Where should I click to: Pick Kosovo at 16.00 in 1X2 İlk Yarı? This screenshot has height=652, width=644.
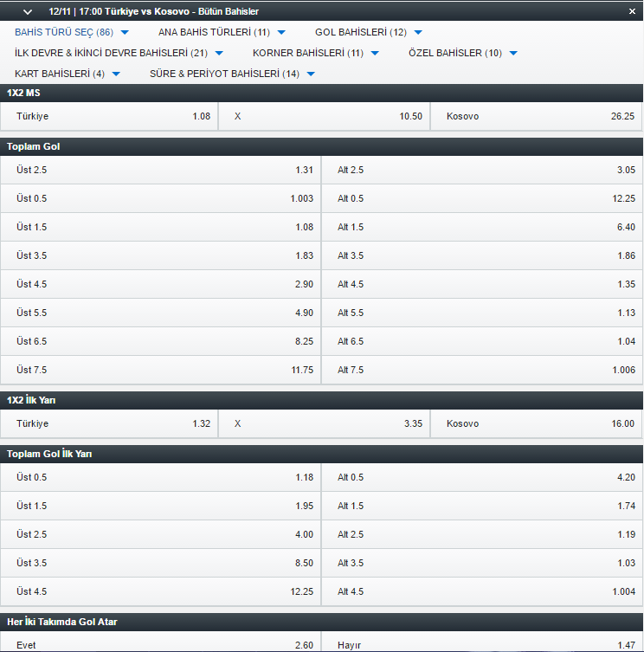pos(537,423)
